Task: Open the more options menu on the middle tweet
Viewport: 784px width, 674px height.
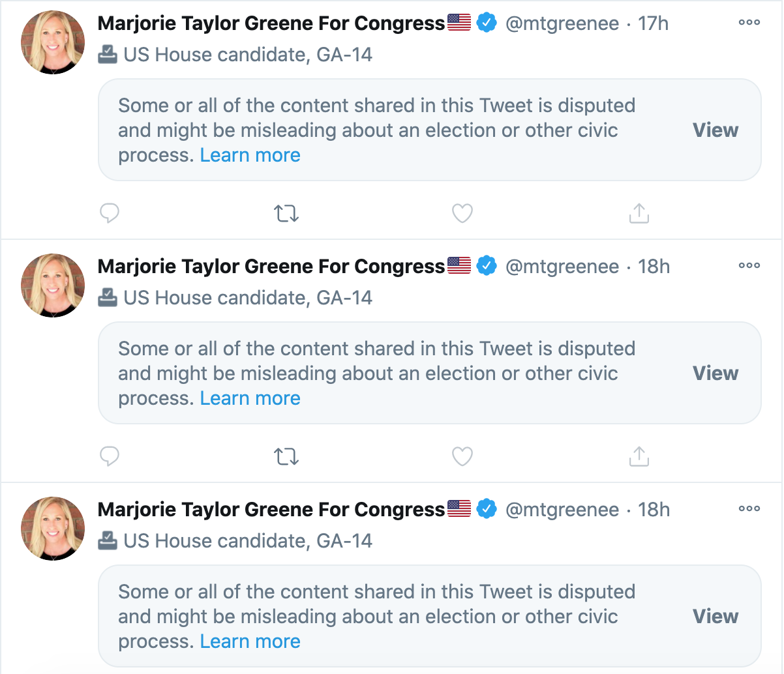Action: click(749, 265)
